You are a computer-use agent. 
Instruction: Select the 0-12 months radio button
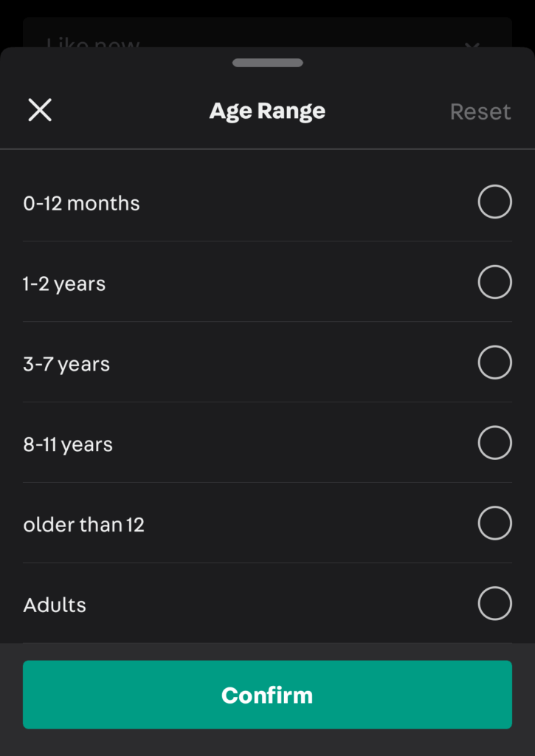[x=494, y=202]
